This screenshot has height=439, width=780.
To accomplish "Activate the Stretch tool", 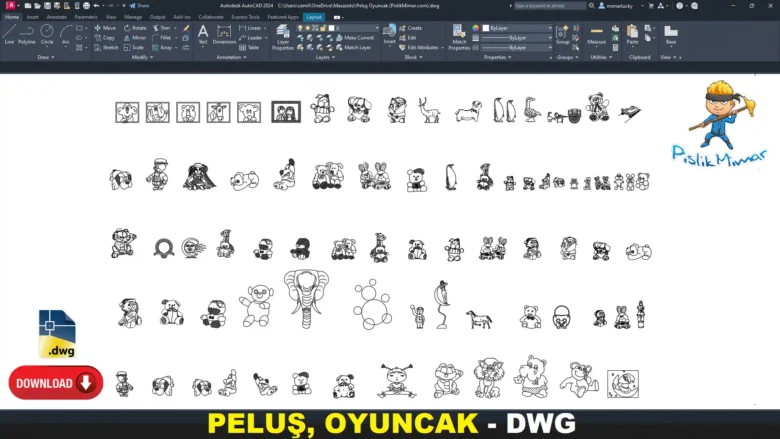I will 106,48.
